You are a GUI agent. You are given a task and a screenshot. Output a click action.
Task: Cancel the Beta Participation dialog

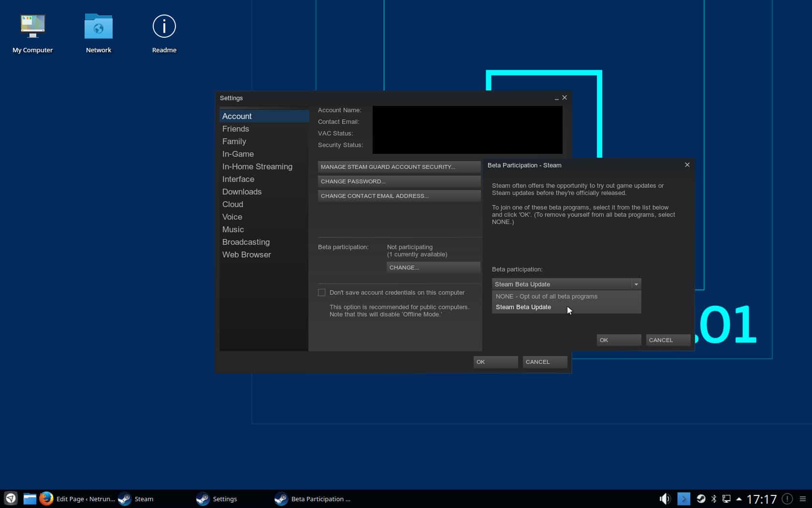tap(668, 340)
